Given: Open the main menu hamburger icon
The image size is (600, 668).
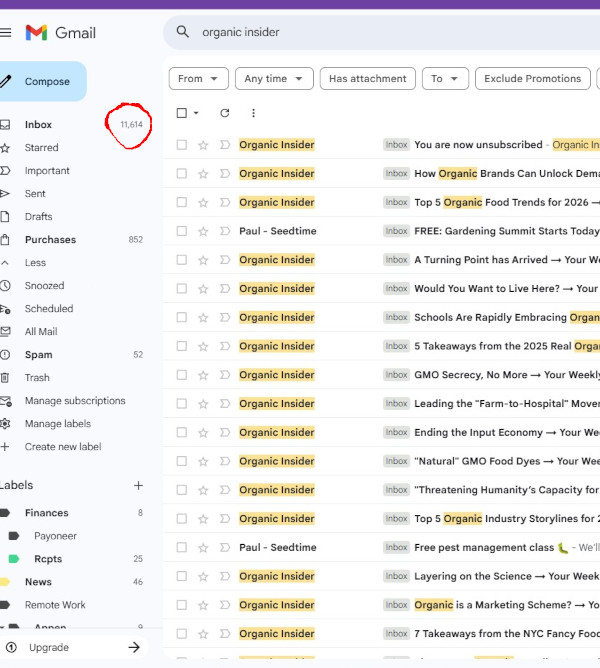Looking at the screenshot, I should (6, 33).
